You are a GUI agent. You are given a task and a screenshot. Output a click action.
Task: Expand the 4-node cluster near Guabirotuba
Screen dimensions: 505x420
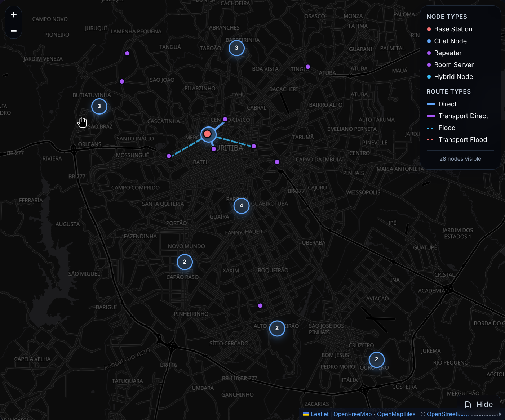(x=242, y=206)
